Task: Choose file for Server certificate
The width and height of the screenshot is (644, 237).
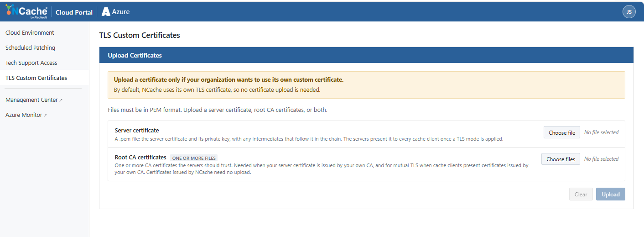Action: (x=562, y=132)
